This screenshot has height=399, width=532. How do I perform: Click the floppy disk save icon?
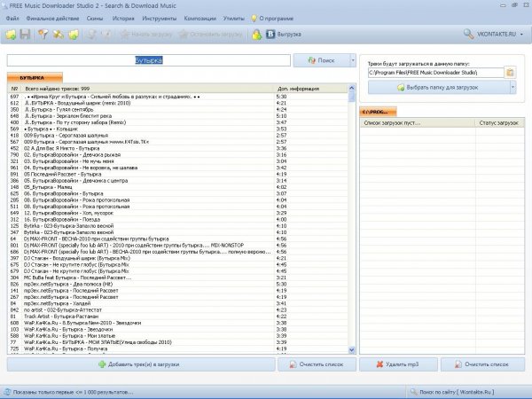[25, 35]
